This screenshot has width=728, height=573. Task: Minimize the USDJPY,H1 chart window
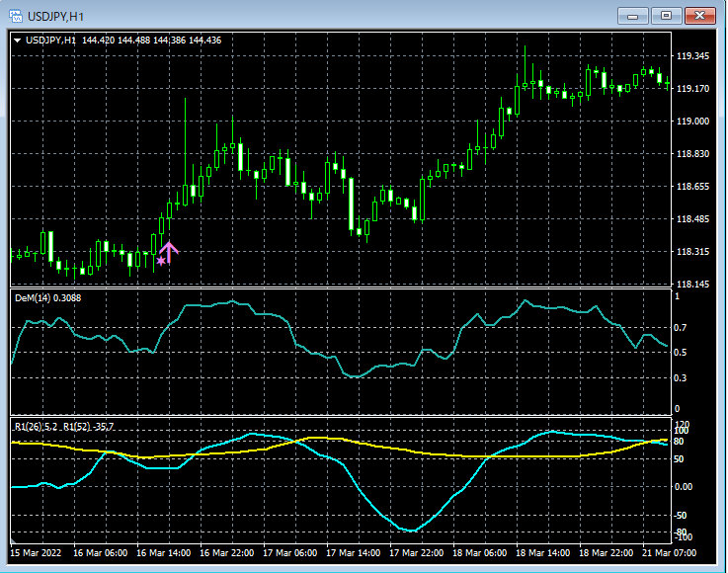(633, 16)
